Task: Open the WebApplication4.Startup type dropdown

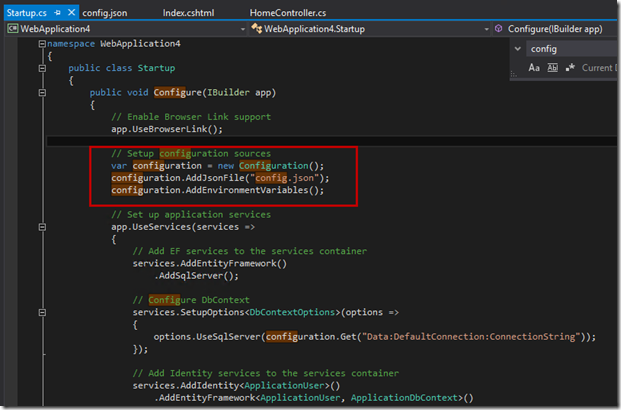Action: click(486, 29)
